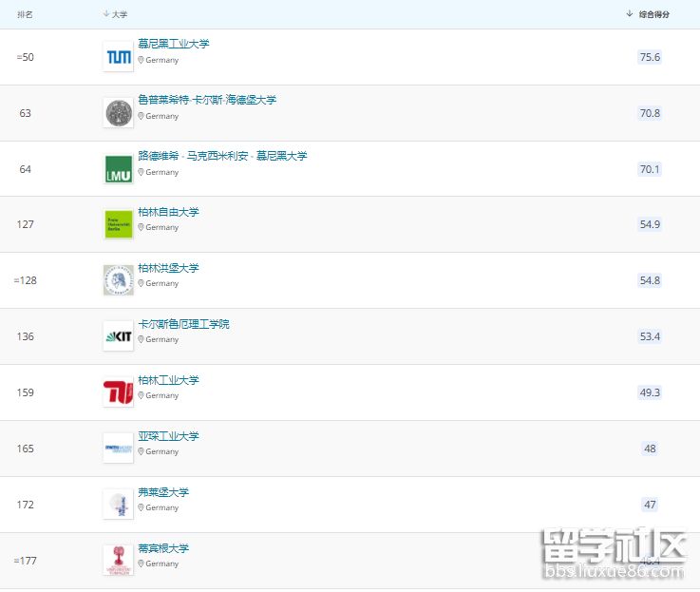Sort by 排名 column header
This screenshot has width=700, height=592.
25,14
